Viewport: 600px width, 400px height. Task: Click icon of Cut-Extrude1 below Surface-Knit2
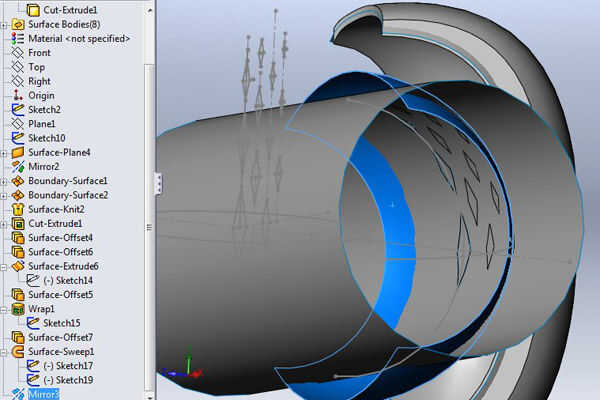18,224
